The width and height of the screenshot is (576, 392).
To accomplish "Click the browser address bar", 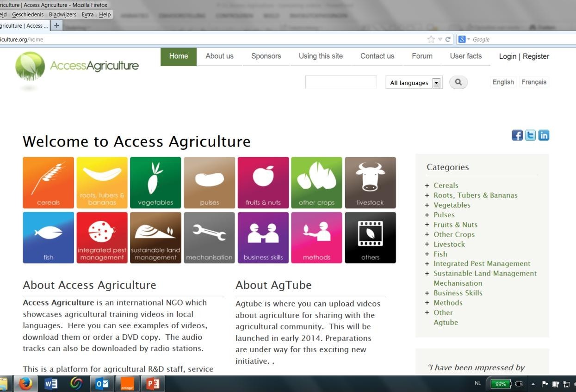I will click(x=213, y=39).
